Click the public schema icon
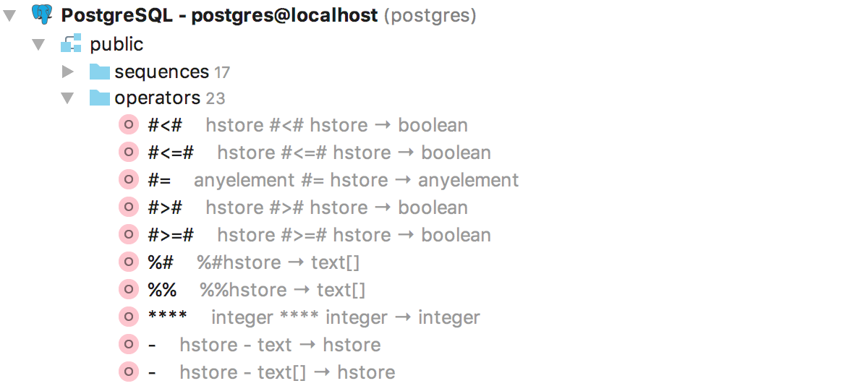Screen dimensions: 868x386 click(71, 44)
